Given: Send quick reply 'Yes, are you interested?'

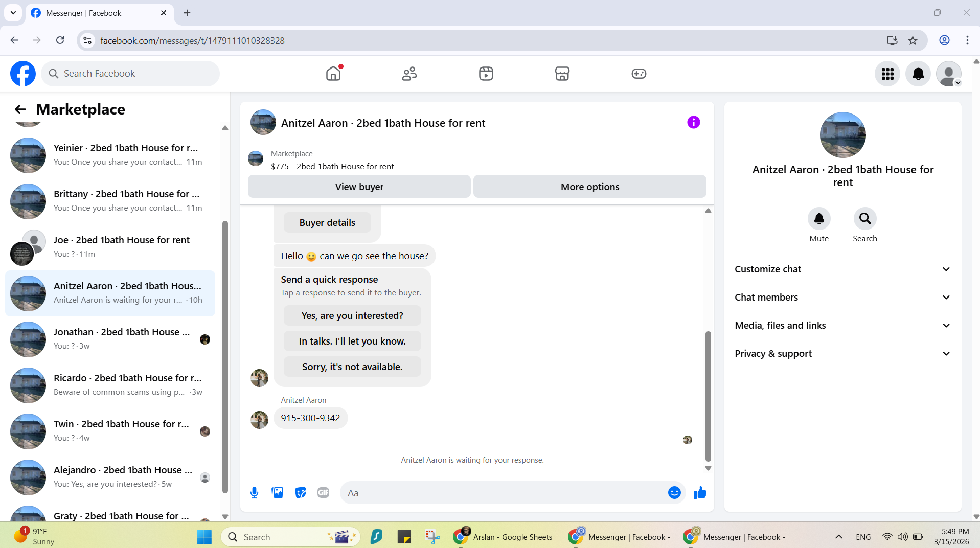Looking at the screenshot, I should coord(352,316).
